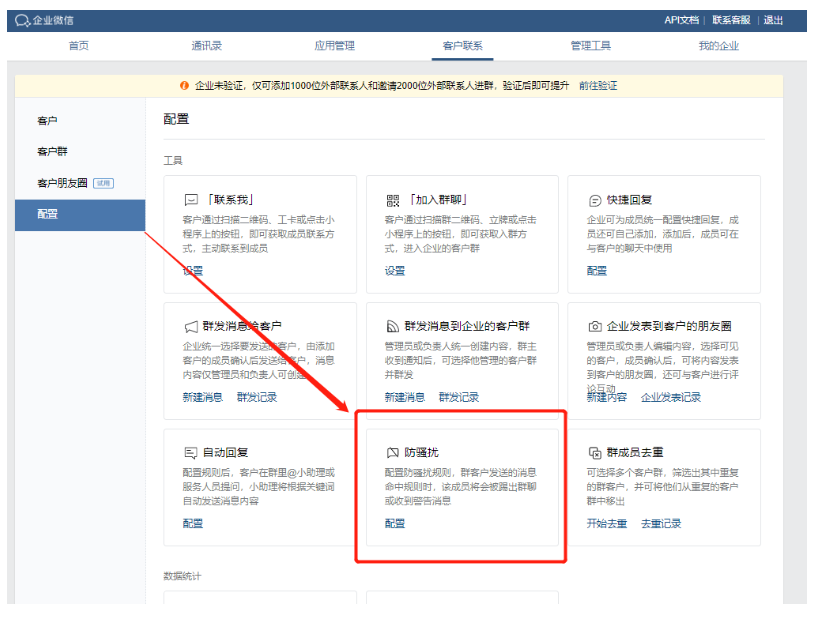Click the 群发消息到企业的客户群 broadcast icon
This screenshot has width=818, height=618.
pyautogui.click(x=393, y=326)
